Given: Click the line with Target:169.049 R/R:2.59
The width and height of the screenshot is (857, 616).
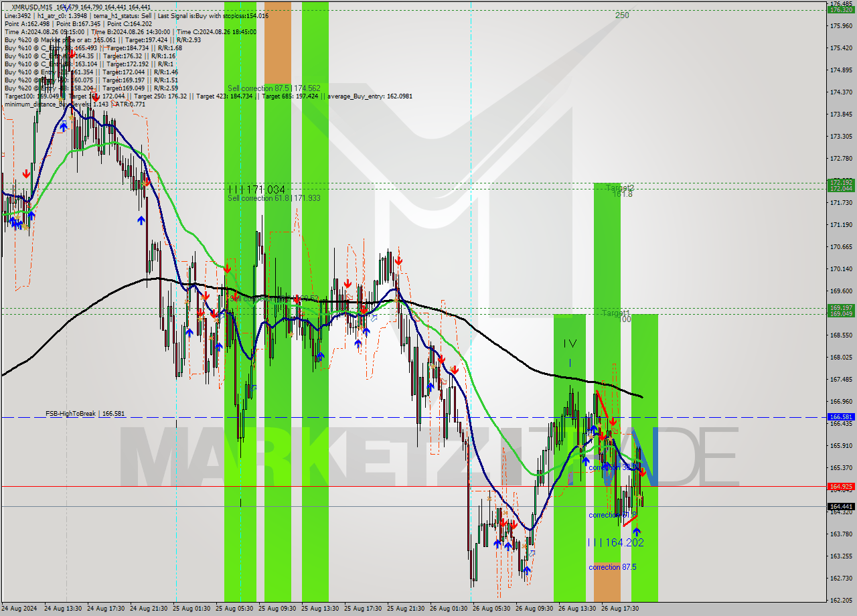Looking at the screenshot, I should click(91, 88).
